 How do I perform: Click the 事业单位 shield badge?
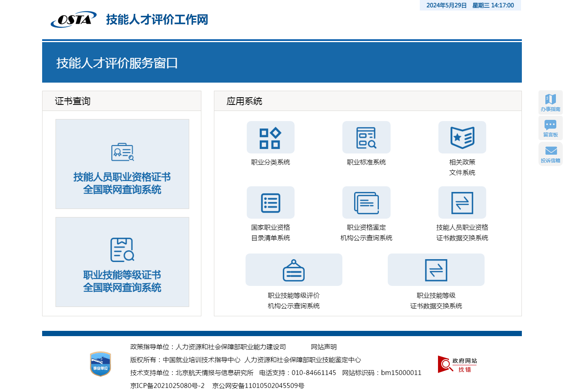100,364
